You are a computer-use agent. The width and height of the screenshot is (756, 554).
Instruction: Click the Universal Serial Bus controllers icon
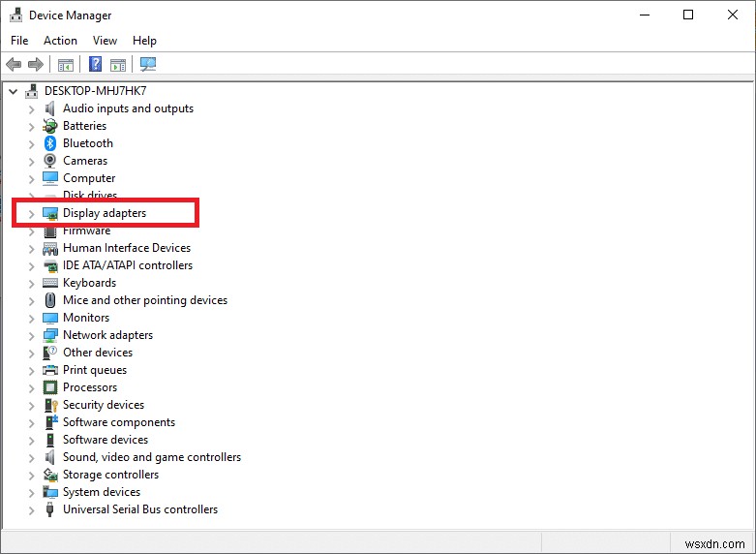pyautogui.click(x=49, y=509)
